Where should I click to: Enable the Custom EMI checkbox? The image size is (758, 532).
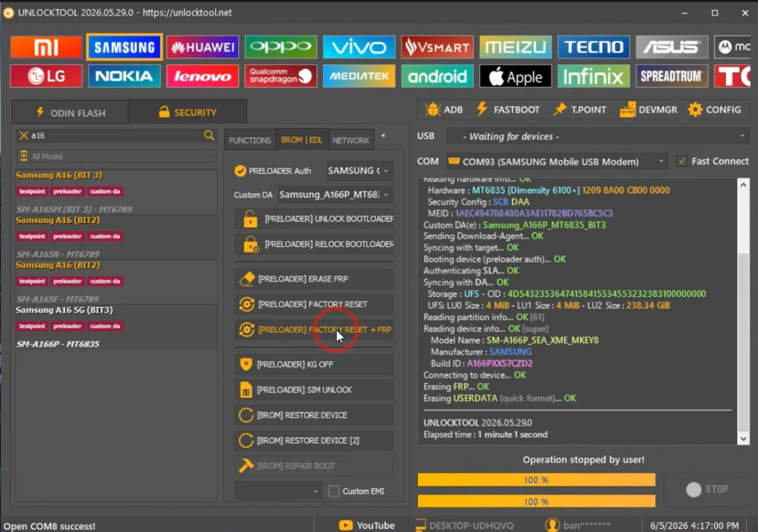[334, 491]
